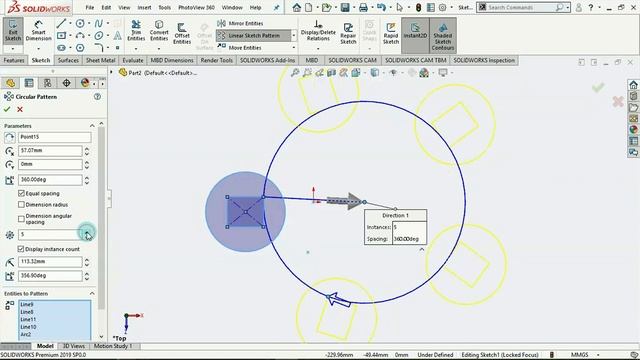Open Display/Delete Relations tool

coord(318,31)
